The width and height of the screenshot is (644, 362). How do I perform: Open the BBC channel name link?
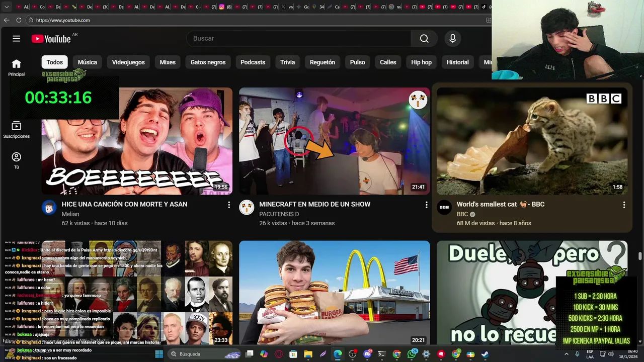click(x=462, y=214)
